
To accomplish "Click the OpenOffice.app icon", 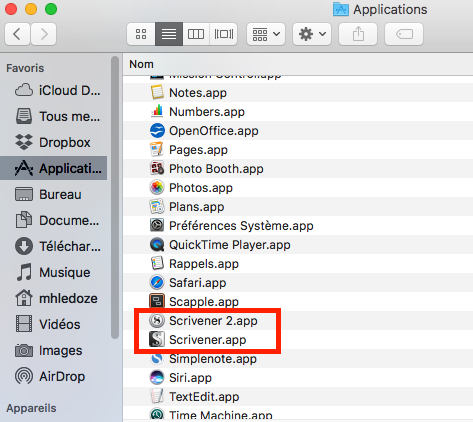I will pos(157,130).
